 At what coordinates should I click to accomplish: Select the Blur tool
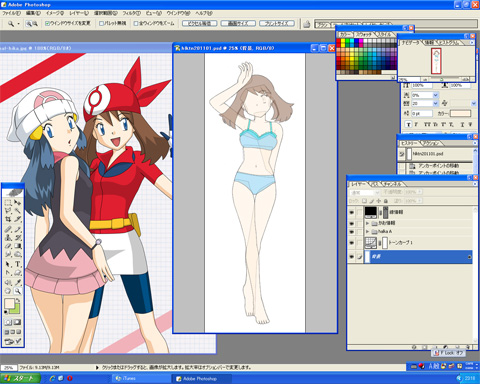(x=8, y=254)
